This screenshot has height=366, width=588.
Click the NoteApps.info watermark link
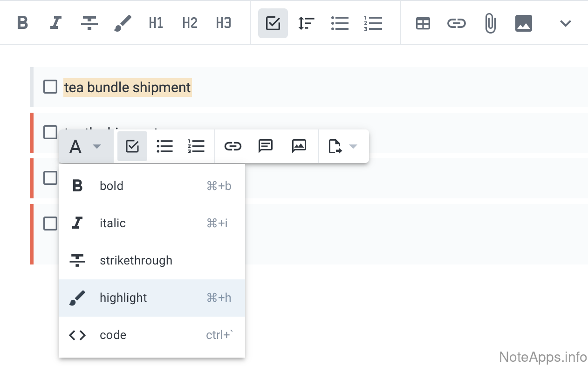tap(543, 357)
